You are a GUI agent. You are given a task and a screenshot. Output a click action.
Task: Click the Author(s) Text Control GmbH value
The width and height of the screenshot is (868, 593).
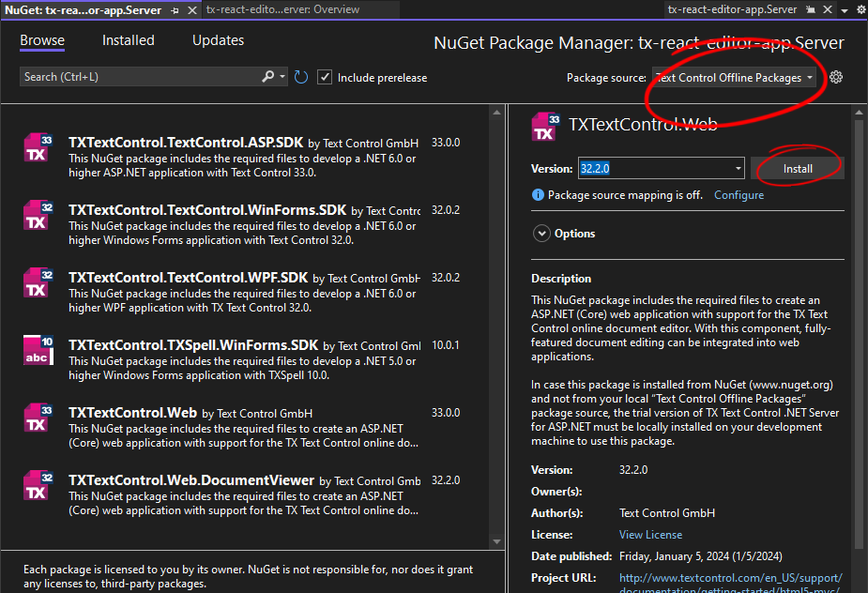click(x=667, y=513)
